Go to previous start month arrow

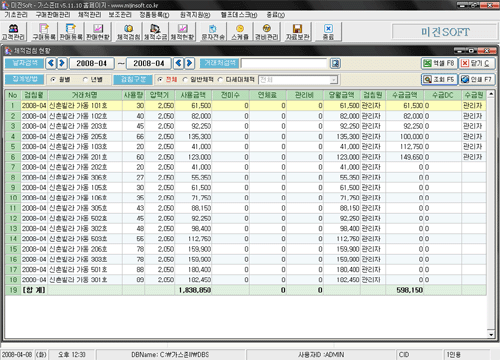(51, 63)
